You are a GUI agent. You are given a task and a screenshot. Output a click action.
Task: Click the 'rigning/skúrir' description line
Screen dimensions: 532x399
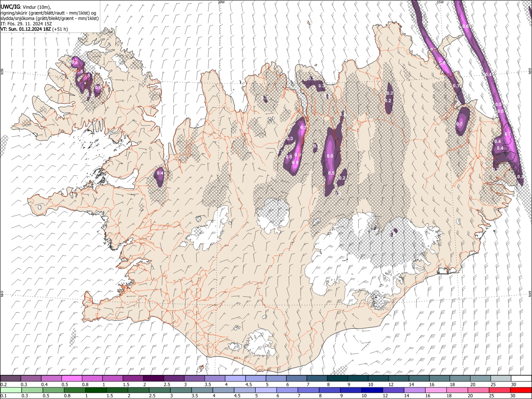point(48,13)
